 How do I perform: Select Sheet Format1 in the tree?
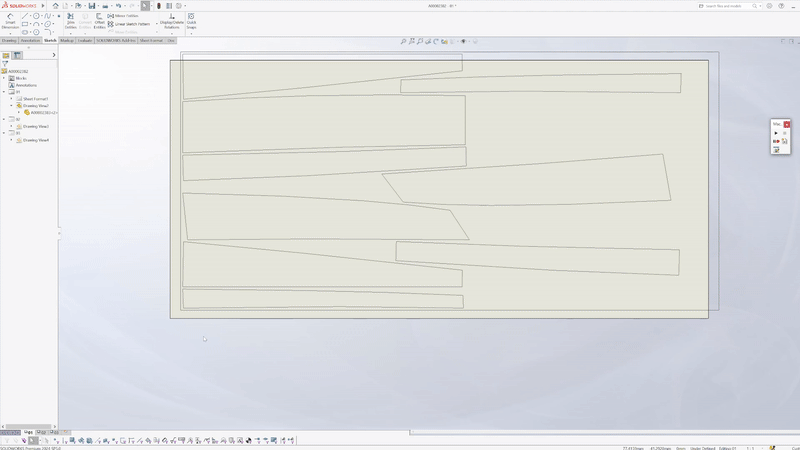35,99
